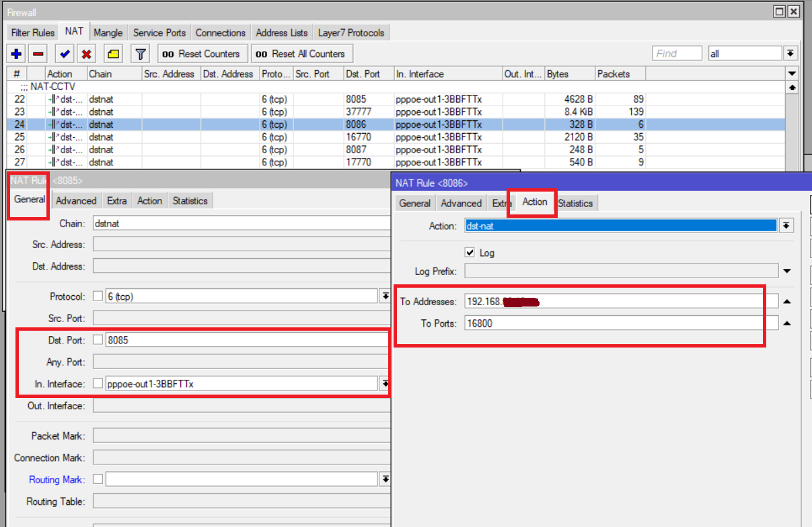The height and width of the screenshot is (527, 812).
Task: Switch to the Mangle tab
Action: point(108,32)
